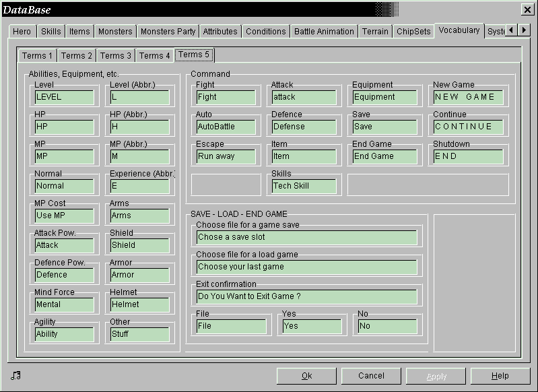Click the music note icon

(15, 376)
